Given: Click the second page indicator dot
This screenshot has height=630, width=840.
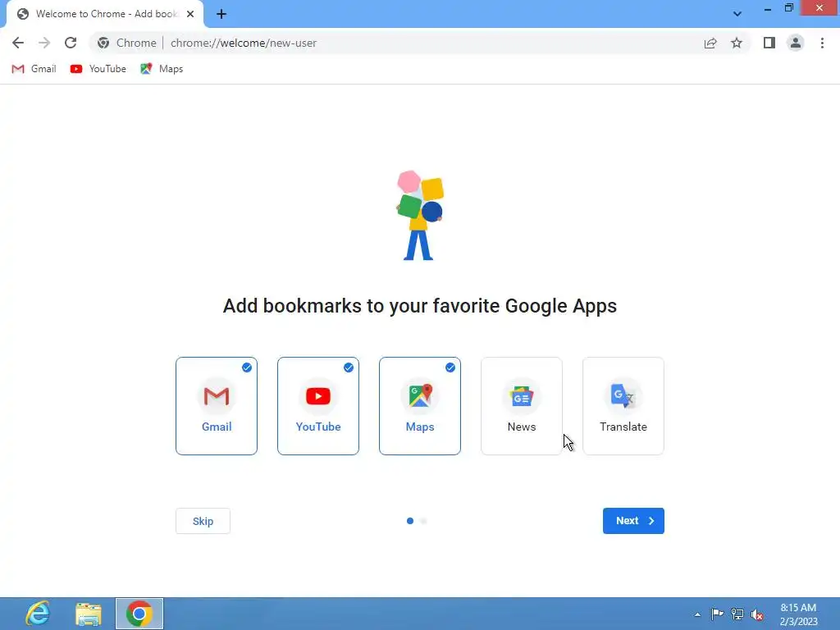Looking at the screenshot, I should (423, 521).
